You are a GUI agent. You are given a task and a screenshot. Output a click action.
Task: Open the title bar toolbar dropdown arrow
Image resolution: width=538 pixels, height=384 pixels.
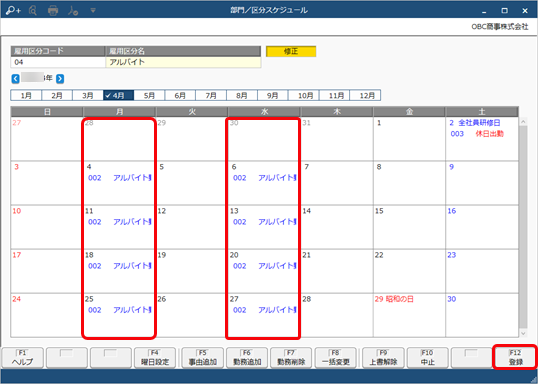93,11
